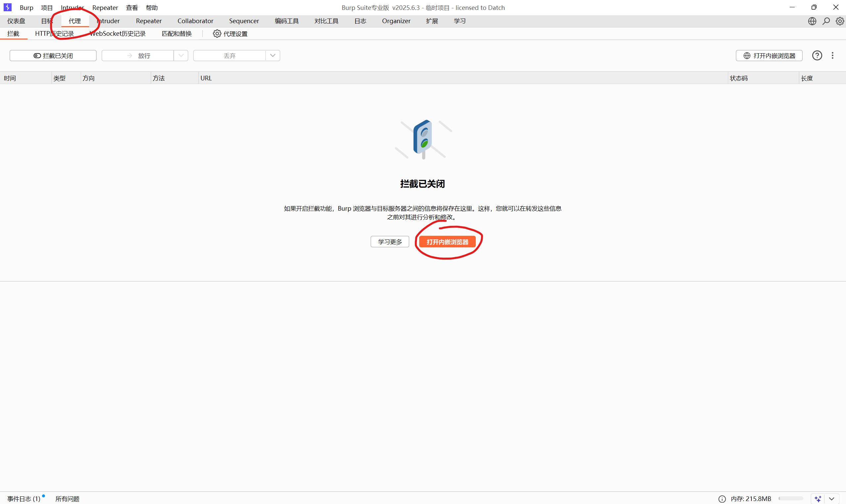
Task: Open the 帮助 menu
Action: coord(152,8)
